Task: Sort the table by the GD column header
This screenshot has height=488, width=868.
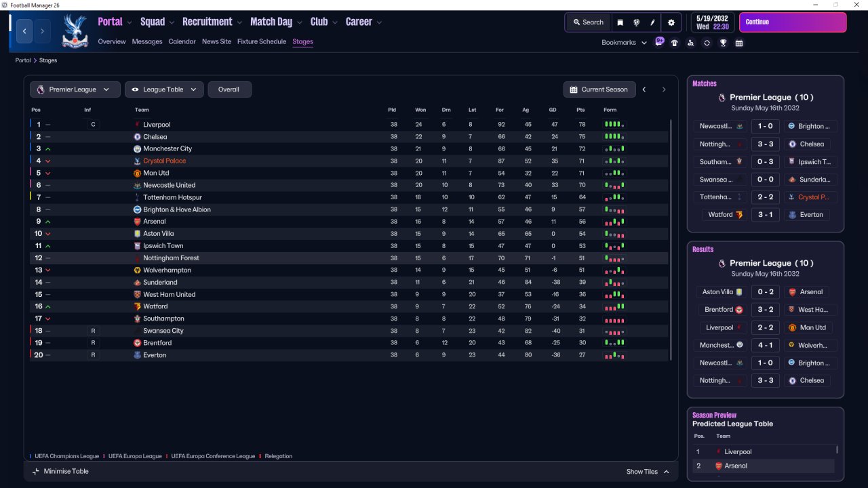Action: (554, 110)
